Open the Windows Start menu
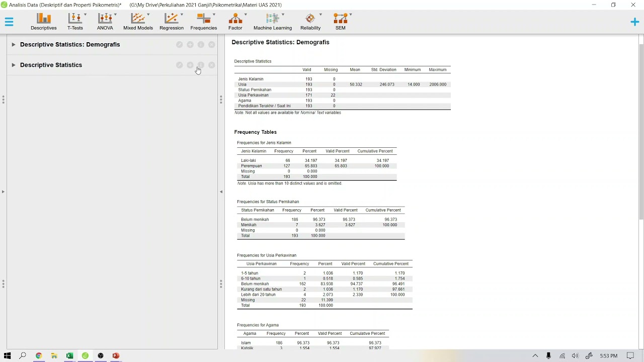This screenshot has width=644, height=362. pyautogui.click(x=7, y=356)
